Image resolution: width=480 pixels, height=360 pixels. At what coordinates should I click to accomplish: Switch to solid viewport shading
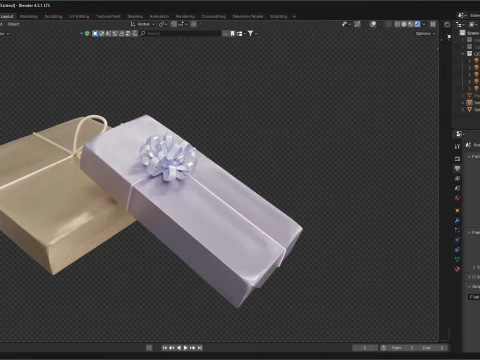404,24
